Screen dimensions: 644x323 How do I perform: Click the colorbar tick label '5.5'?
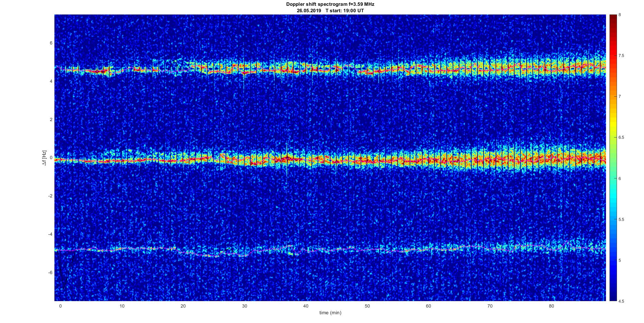(x=621, y=220)
